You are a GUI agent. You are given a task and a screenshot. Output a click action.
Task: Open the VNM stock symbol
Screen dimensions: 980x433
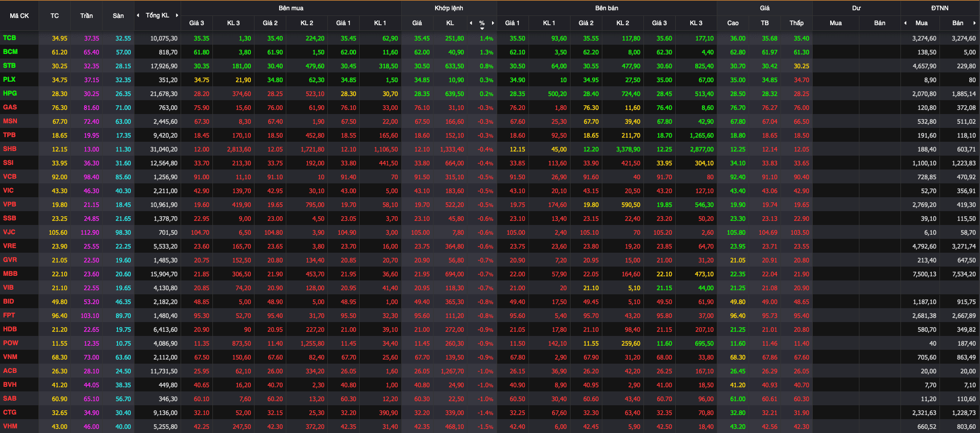tap(10, 357)
